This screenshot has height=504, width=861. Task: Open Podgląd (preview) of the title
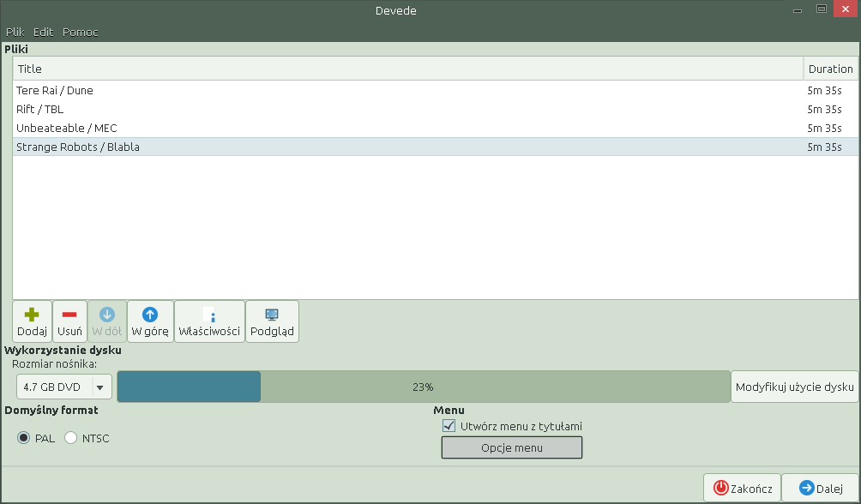tap(273, 321)
